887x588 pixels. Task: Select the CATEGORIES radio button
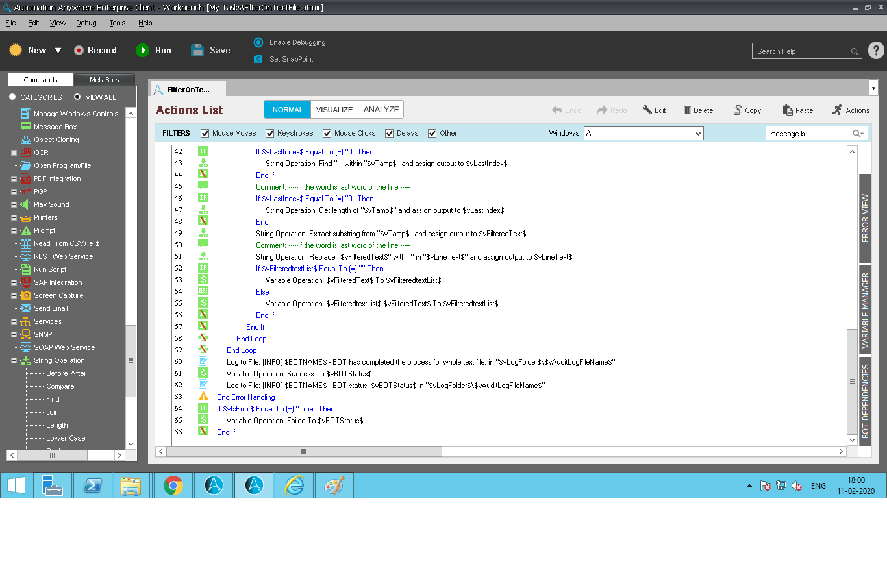[12, 97]
